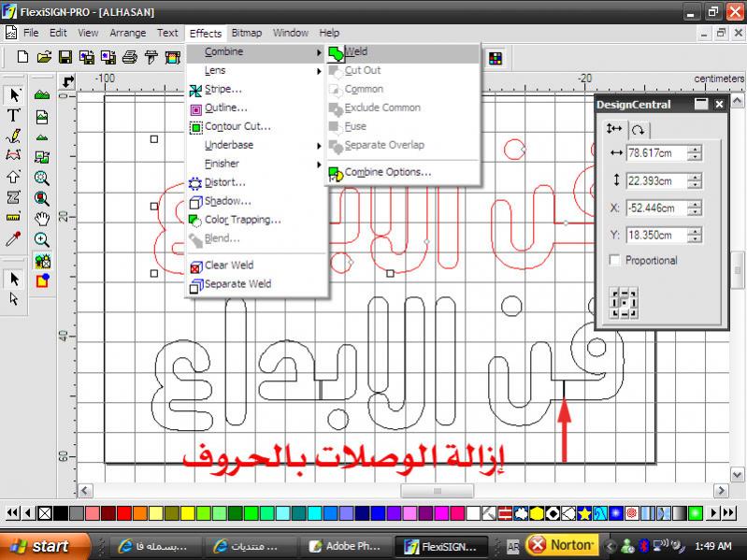
Task: Open the folder icon to open file
Action: point(43,58)
